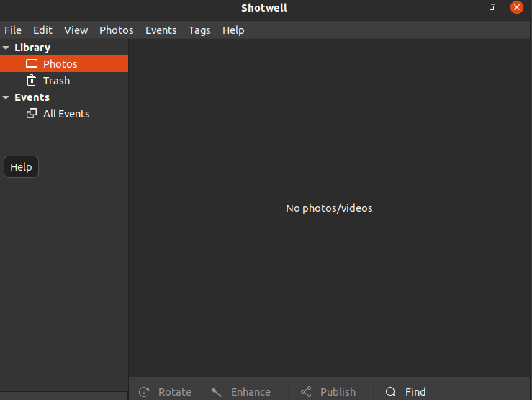Close the Shotwell window
The width and height of the screenshot is (532, 400).
tap(517, 7)
